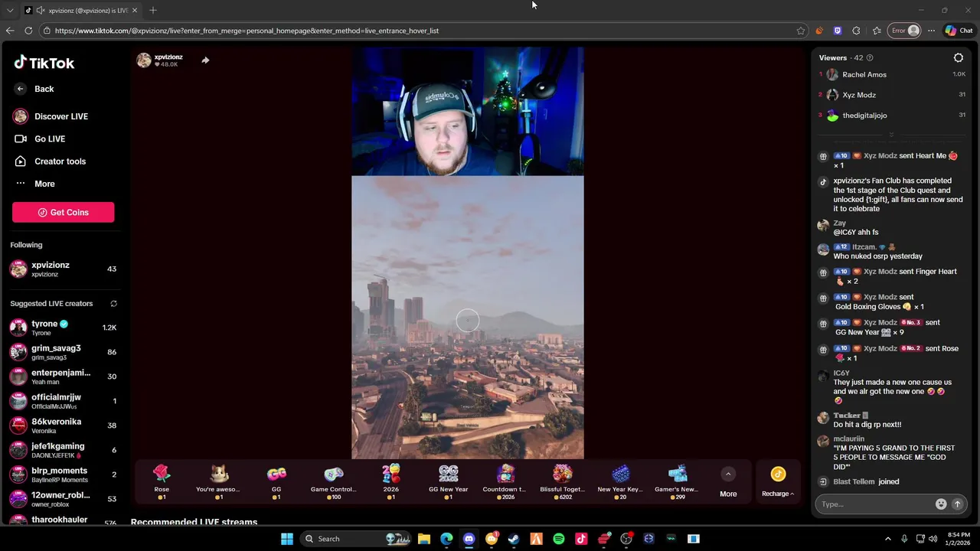Viewport: 980px width, 551px height.
Task: Open grim_savag3 live stream
Action: pyautogui.click(x=63, y=352)
